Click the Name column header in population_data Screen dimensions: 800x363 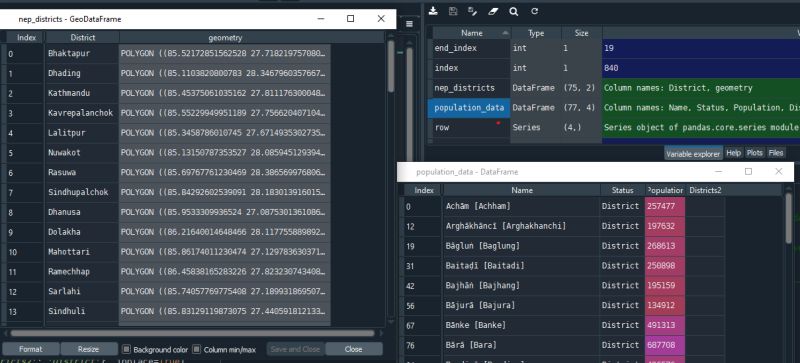point(521,190)
